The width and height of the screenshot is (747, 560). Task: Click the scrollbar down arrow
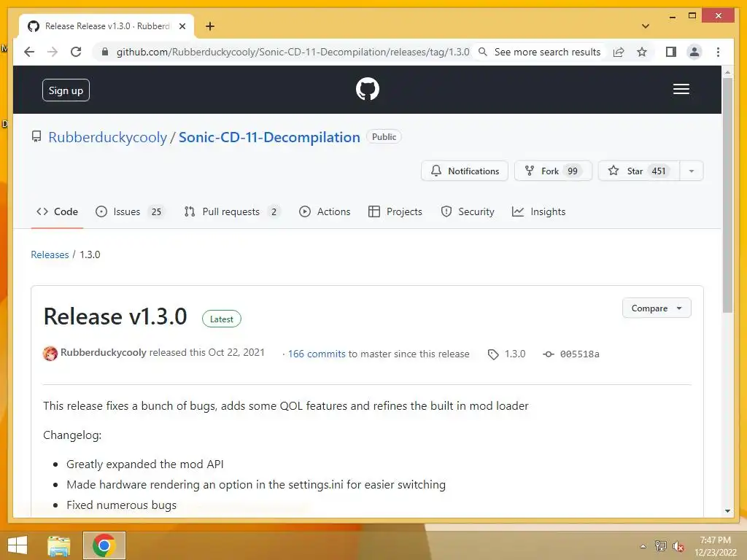(727, 511)
